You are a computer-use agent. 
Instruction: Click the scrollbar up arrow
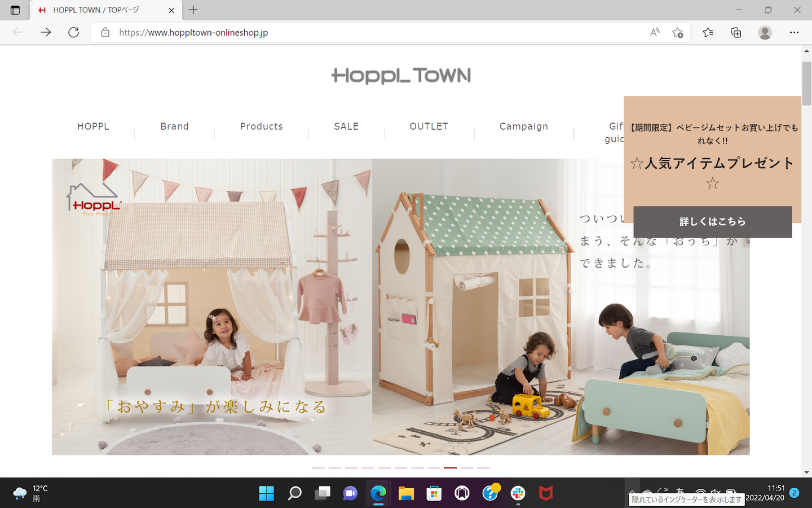click(806, 51)
